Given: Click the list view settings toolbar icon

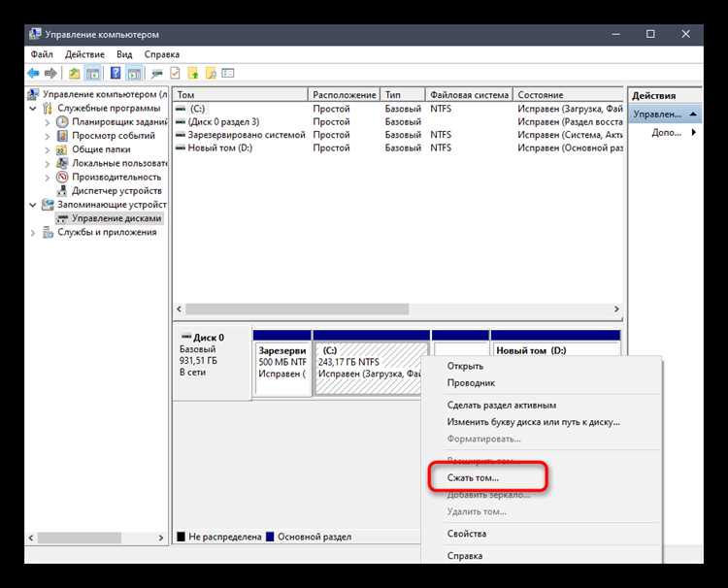Looking at the screenshot, I should pos(228,73).
